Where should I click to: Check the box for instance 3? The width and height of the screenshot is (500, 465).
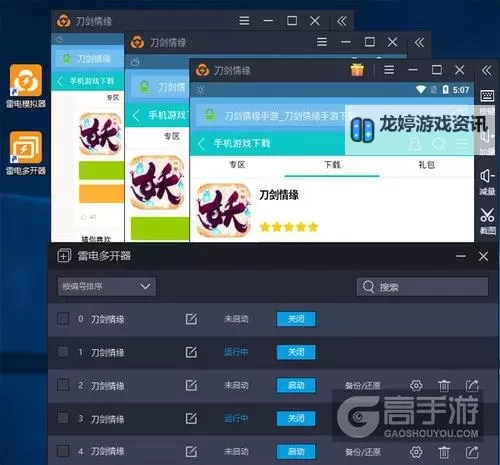coord(63,418)
